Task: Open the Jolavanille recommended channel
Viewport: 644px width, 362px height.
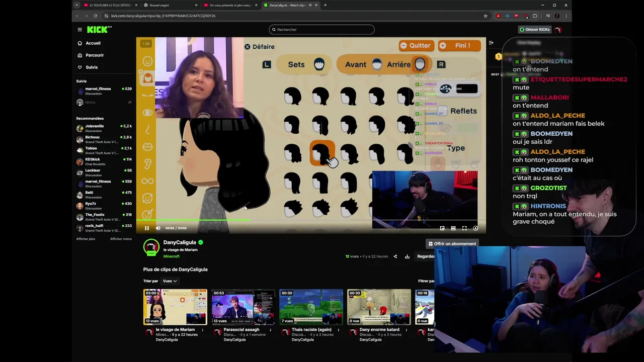Action: pos(104,128)
